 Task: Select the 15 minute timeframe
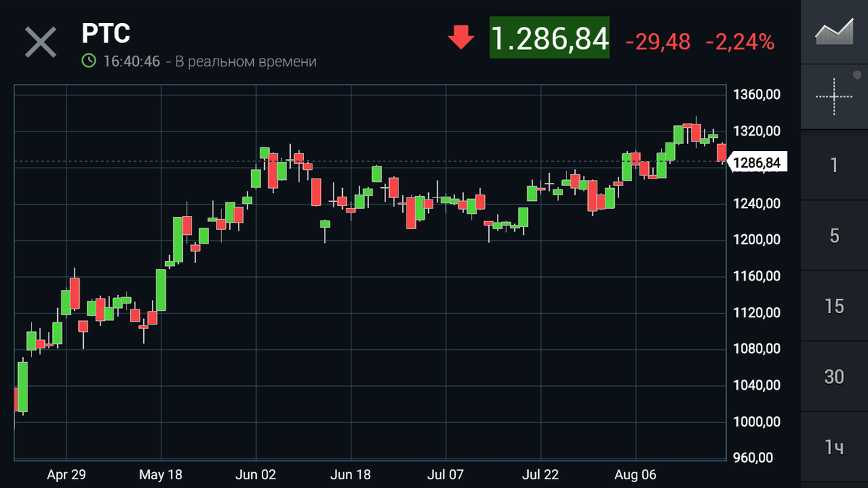click(x=835, y=307)
